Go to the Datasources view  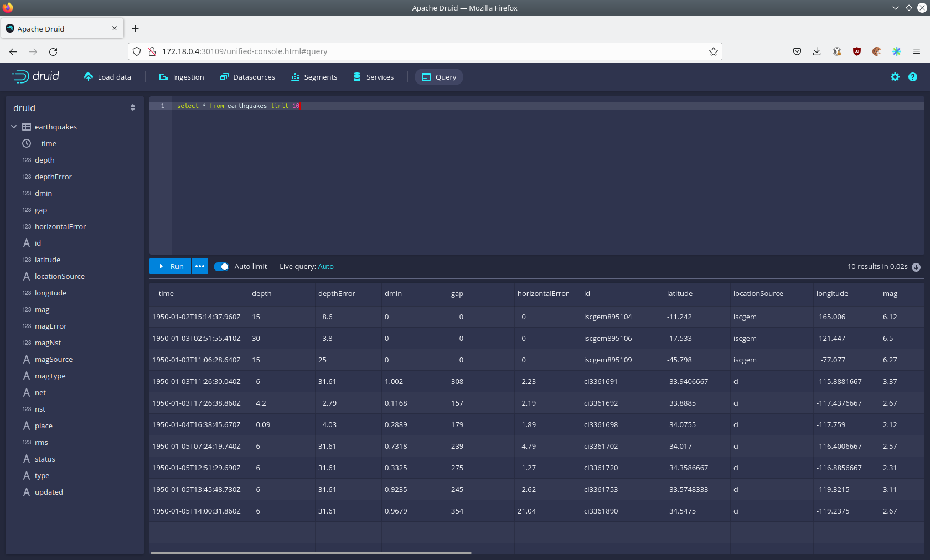point(247,77)
